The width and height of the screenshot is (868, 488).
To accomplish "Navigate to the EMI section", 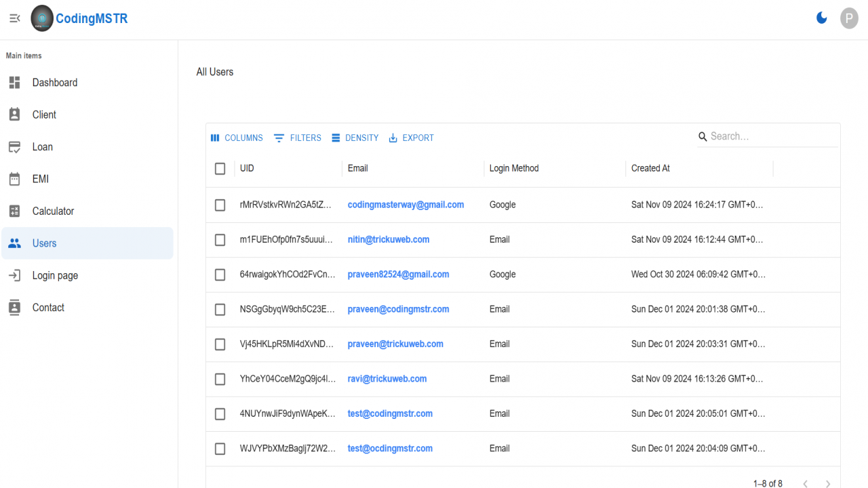I will pyautogui.click(x=87, y=179).
